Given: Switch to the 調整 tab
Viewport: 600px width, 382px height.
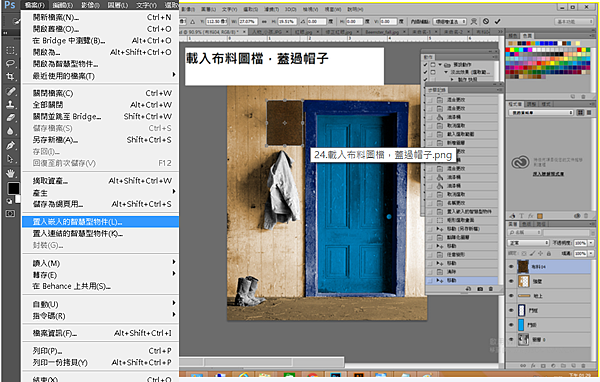Looking at the screenshot, I should (532, 104).
